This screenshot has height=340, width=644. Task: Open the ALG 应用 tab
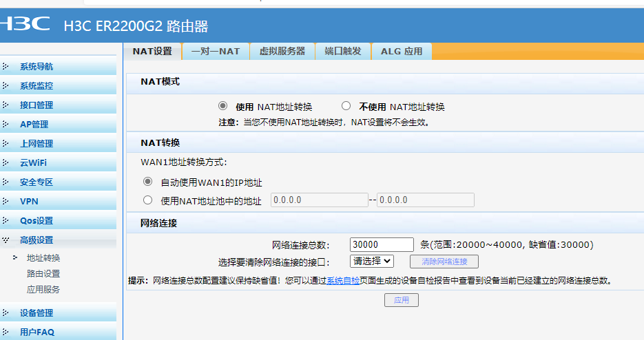coord(402,52)
